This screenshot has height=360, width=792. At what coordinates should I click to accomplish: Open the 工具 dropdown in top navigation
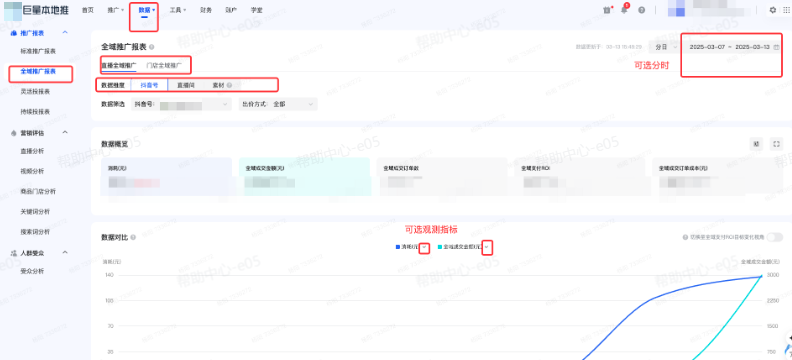tap(178, 10)
